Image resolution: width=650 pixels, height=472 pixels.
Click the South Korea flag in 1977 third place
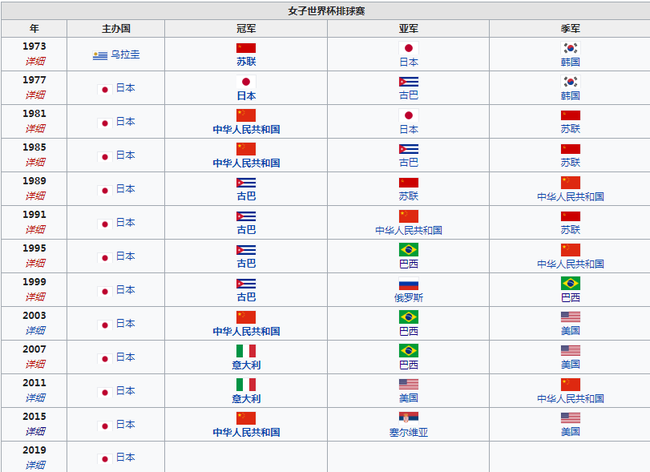[x=570, y=82]
